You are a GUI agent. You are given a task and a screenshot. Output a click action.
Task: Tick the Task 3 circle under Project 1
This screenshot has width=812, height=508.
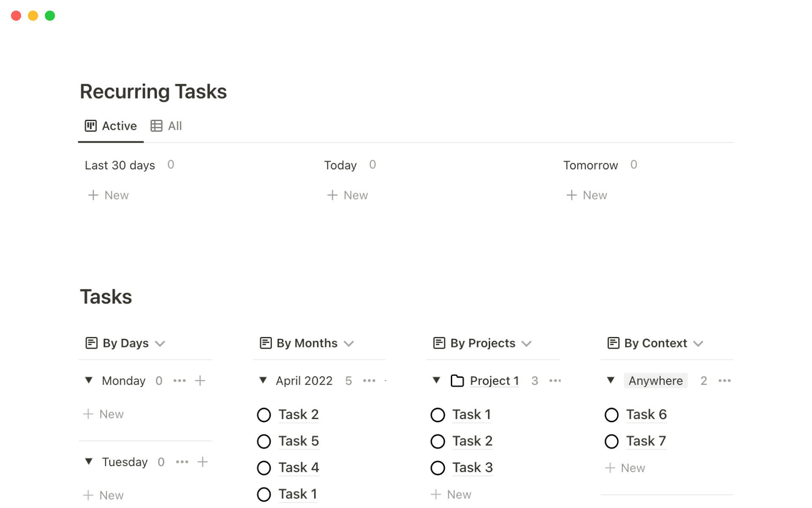pos(438,468)
